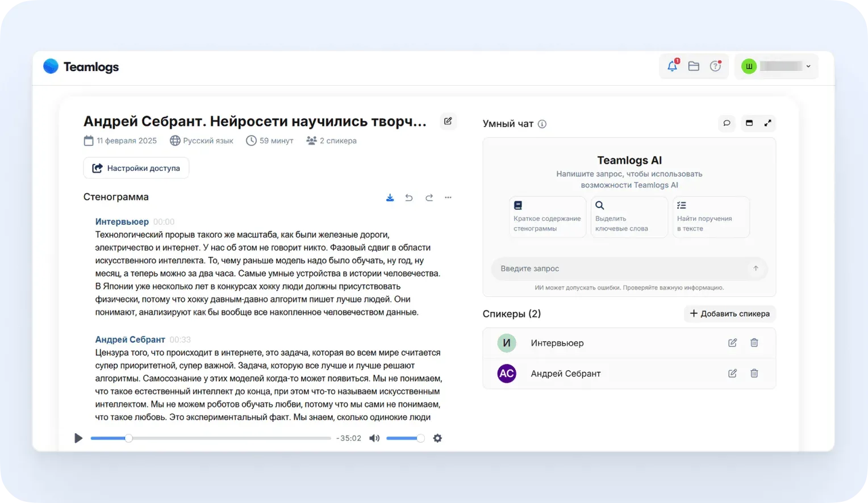Open transcript more options menu
This screenshot has height=503, width=868.
pos(448,198)
